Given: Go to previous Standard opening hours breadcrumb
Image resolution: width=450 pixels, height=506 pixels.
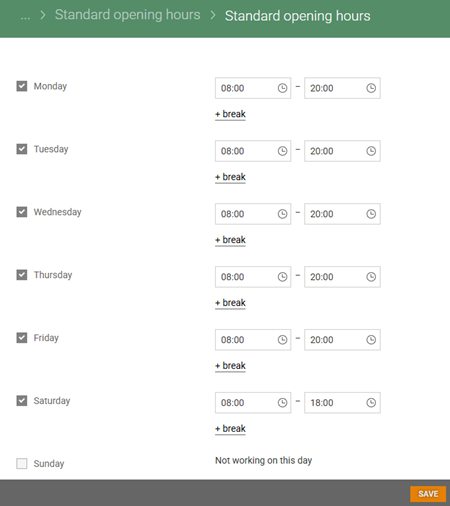Looking at the screenshot, I should [x=127, y=15].
